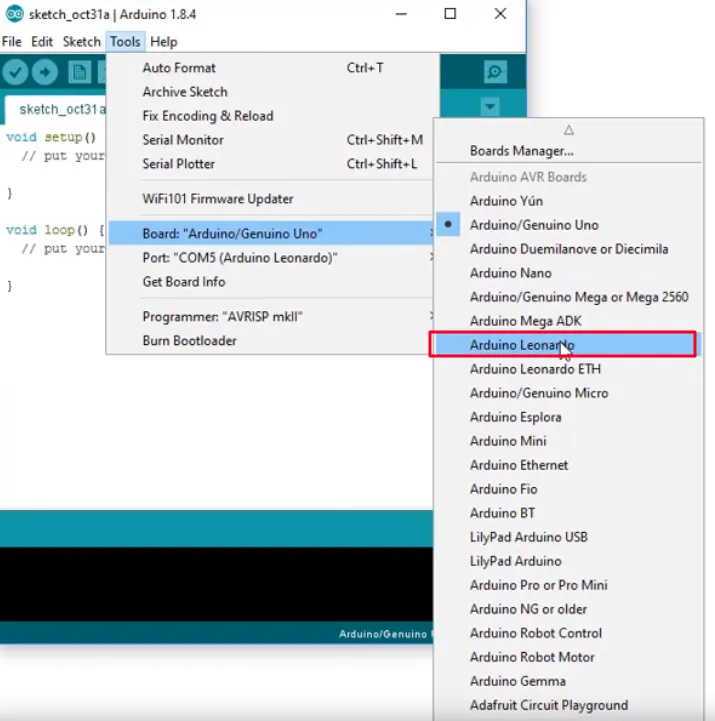Open the tab options dropdown arrow
The image size is (715, 721).
pos(490,107)
